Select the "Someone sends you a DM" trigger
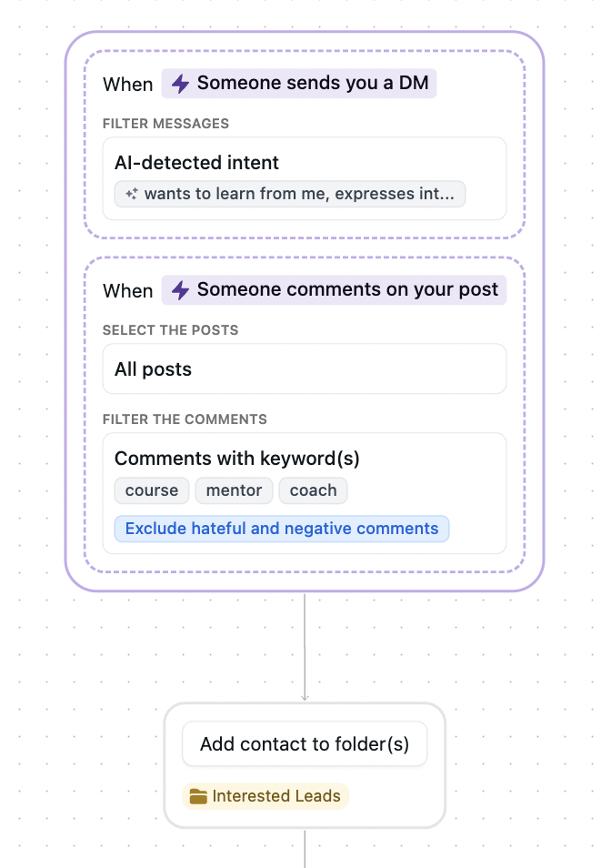Viewport: 611px width, 868px height. click(300, 83)
